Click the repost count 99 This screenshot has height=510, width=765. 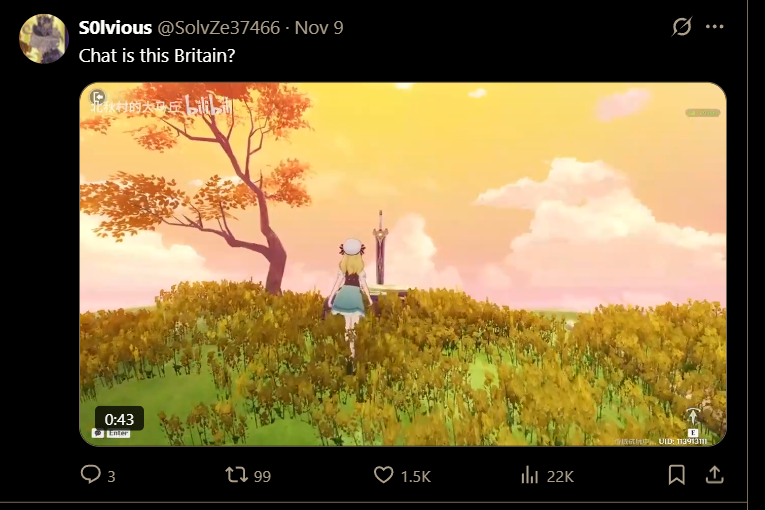[262, 476]
